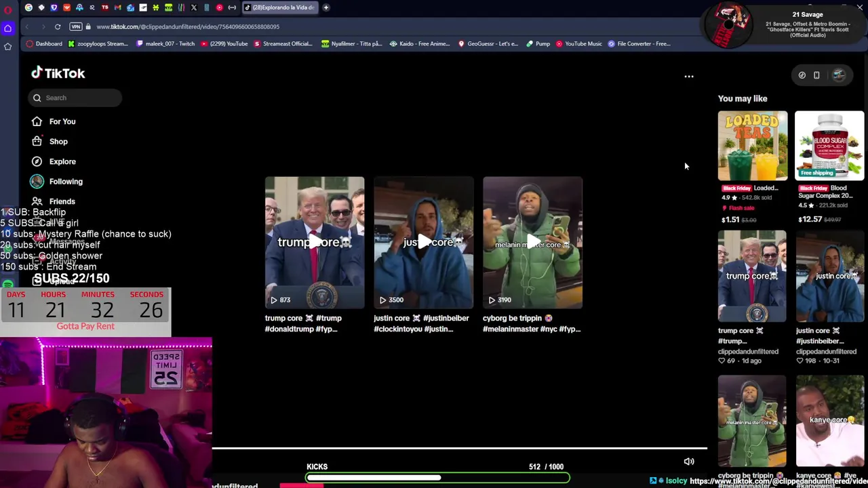Open the Opera menu logo
Image resolution: width=868 pixels, height=488 pixels.
tap(8, 9)
